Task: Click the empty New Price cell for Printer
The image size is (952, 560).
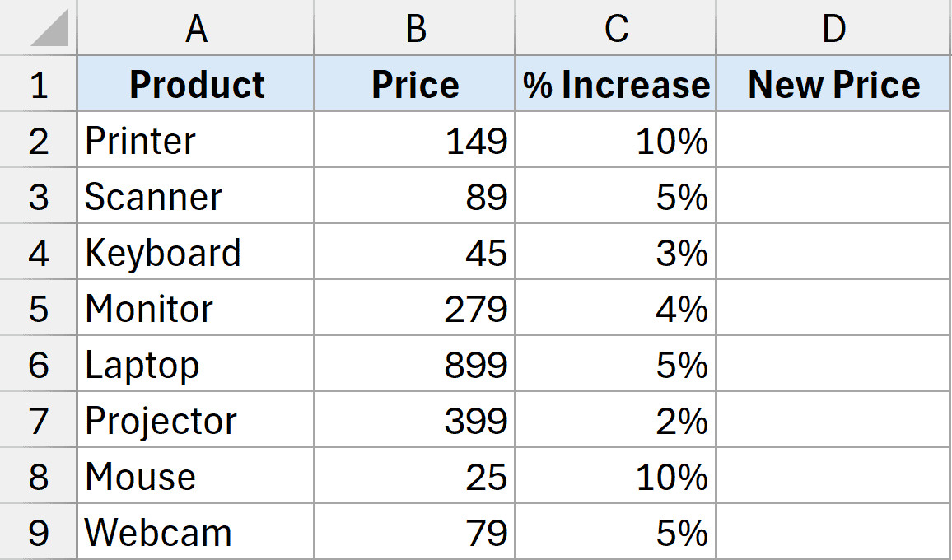Action: click(833, 141)
